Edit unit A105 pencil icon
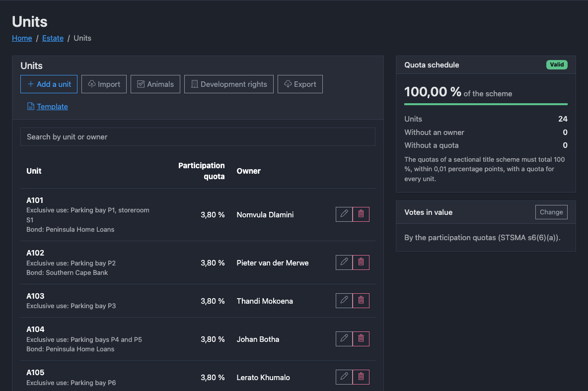This screenshot has width=588, height=391. (344, 377)
